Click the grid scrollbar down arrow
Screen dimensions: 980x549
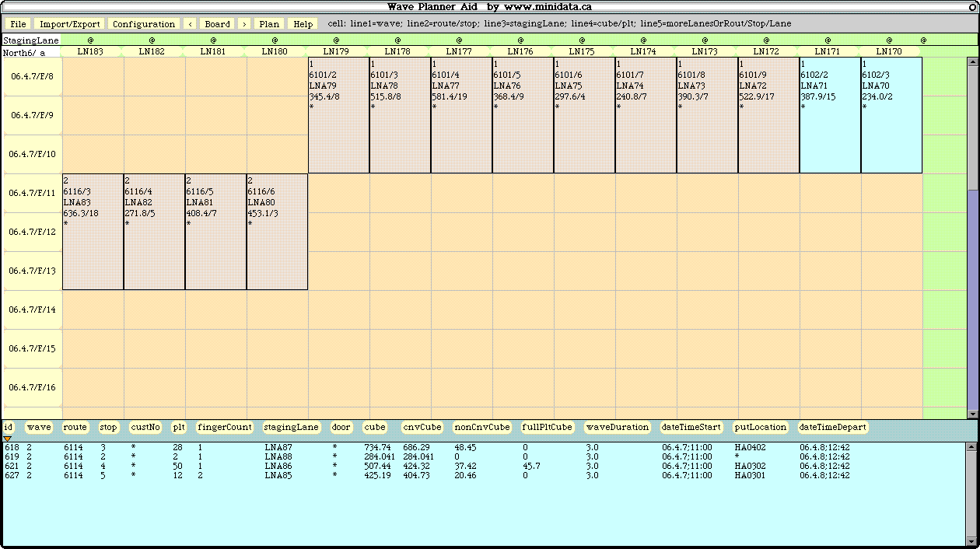click(x=972, y=414)
